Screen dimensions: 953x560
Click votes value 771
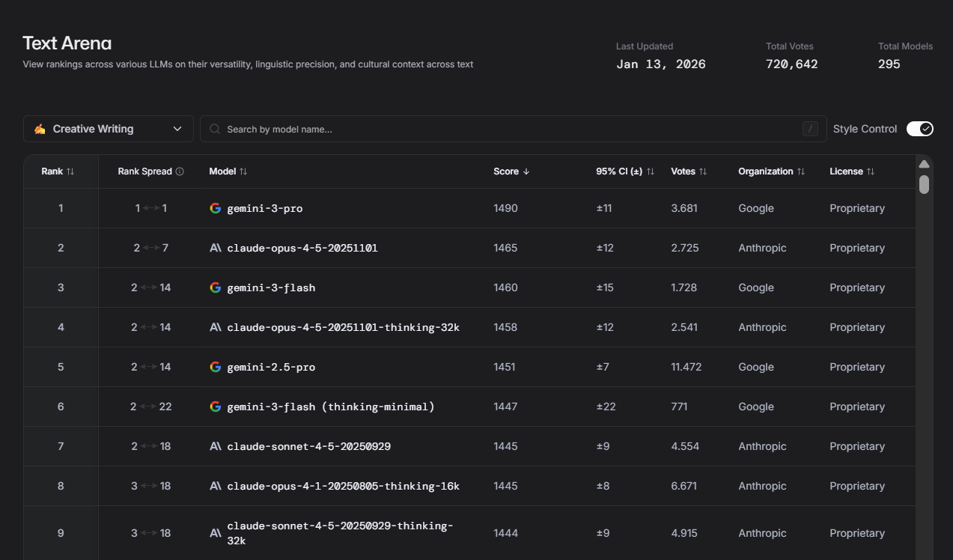tap(680, 407)
